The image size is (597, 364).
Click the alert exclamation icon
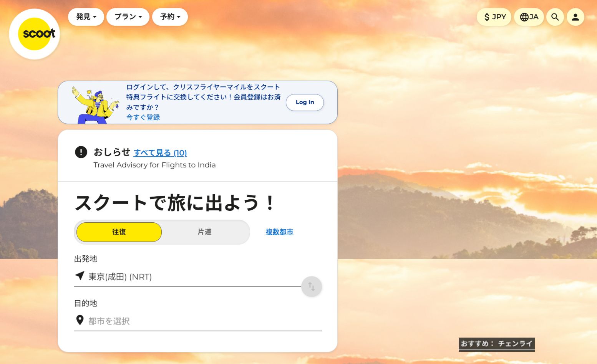pyautogui.click(x=81, y=152)
